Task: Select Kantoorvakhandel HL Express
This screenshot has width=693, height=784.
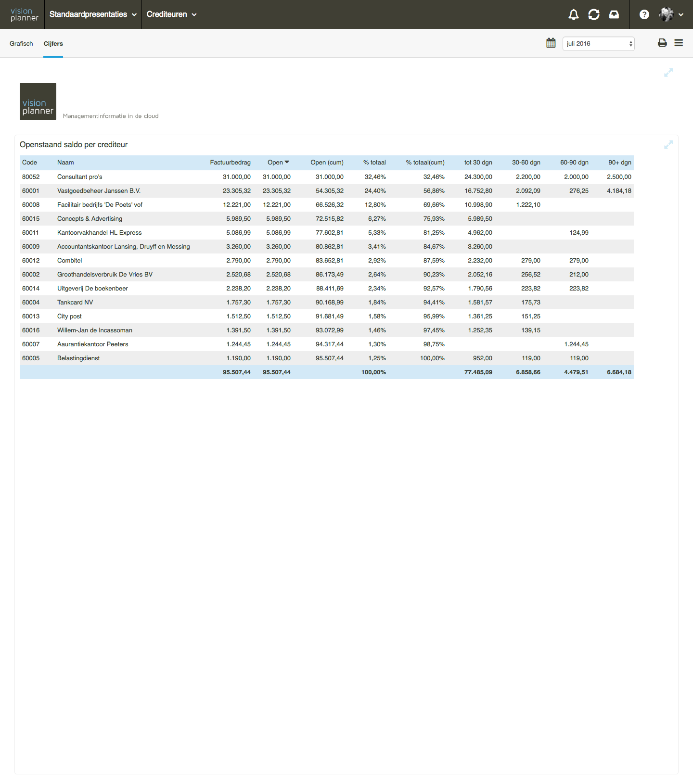Action: click(x=326, y=233)
